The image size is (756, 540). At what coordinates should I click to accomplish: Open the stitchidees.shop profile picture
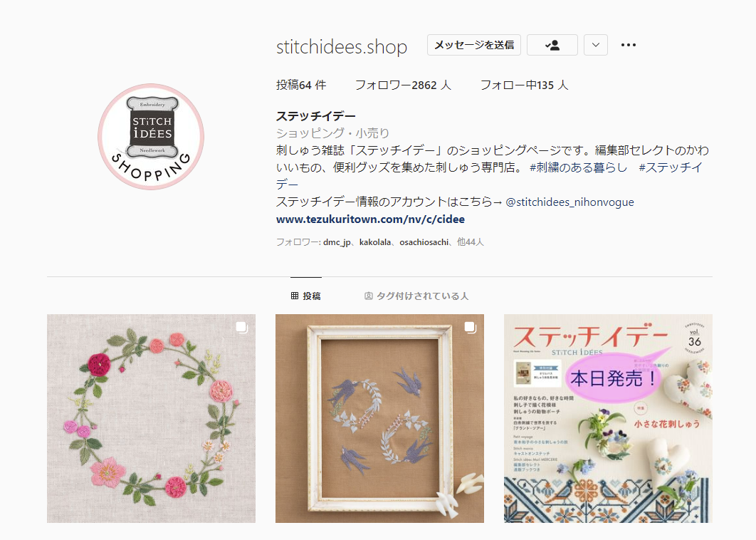pyautogui.click(x=151, y=137)
